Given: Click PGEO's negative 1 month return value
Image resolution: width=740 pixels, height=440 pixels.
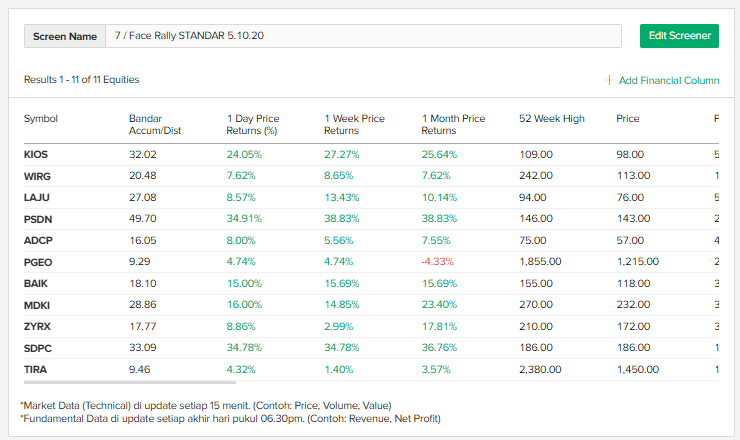Looking at the screenshot, I should pos(438,261).
